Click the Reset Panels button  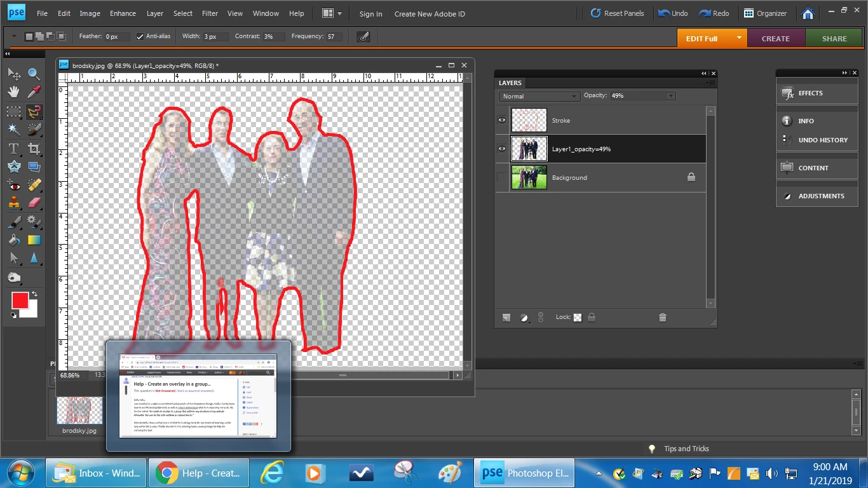617,13
